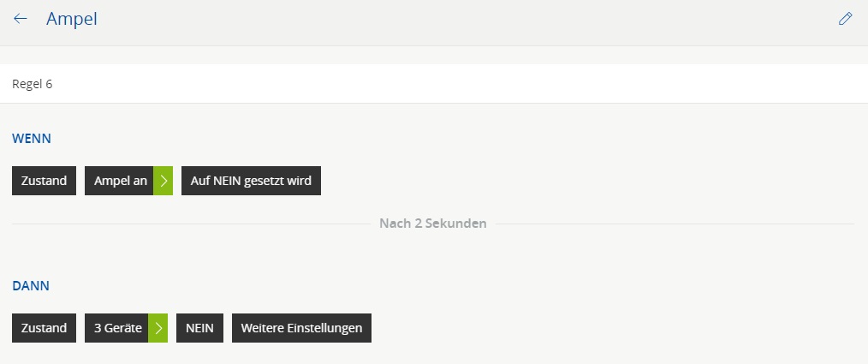Click the Nach 2 Sekunden delay label
This screenshot has width=868, height=364.
[432, 224]
